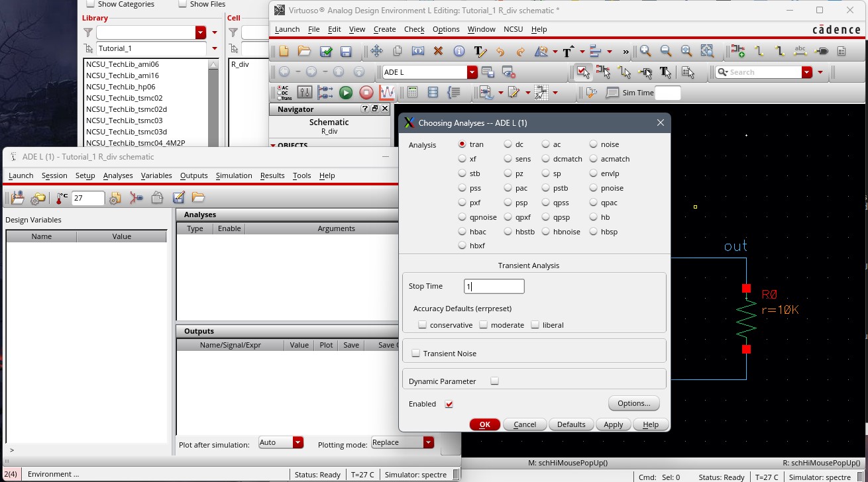Click the red Stop Simulation icon
This screenshot has width=868, height=482.
click(366, 93)
